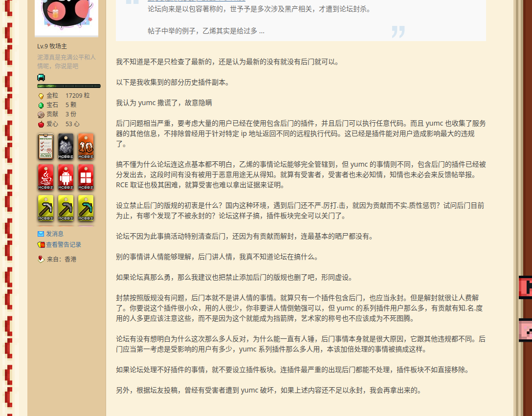Click the red apple 爱心 icon
The width and height of the screenshot is (532, 416).
(41, 124)
